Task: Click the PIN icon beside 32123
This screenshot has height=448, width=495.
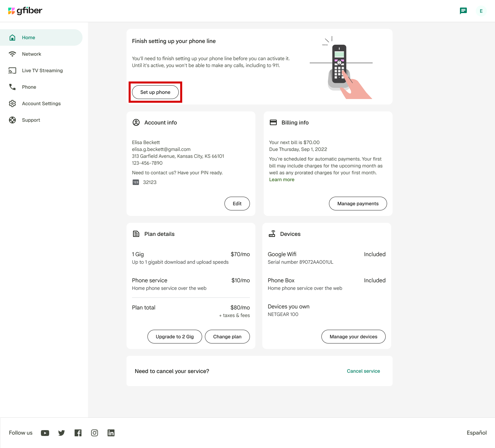Action: point(136,182)
